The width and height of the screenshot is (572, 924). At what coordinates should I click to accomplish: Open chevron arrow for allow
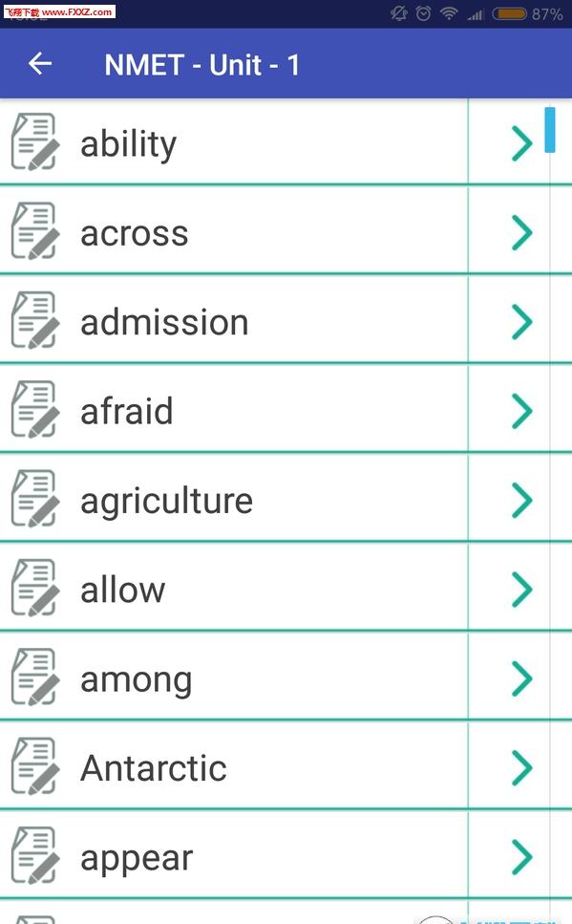(522, 590)
